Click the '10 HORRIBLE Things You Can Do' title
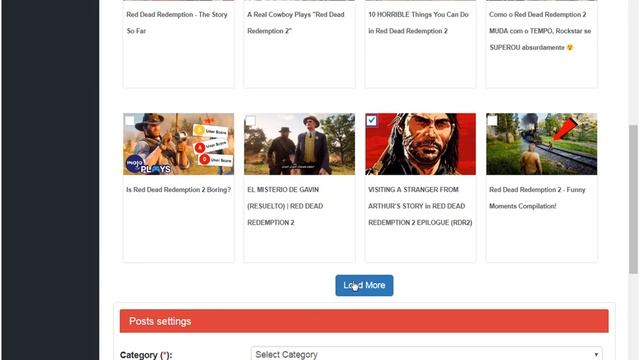 click(418, 22)
